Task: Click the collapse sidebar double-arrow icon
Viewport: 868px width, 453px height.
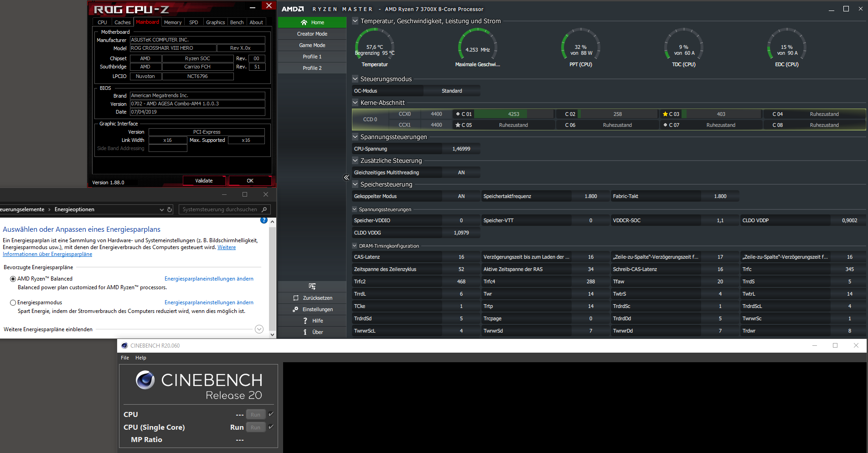Action: point(346,177)
